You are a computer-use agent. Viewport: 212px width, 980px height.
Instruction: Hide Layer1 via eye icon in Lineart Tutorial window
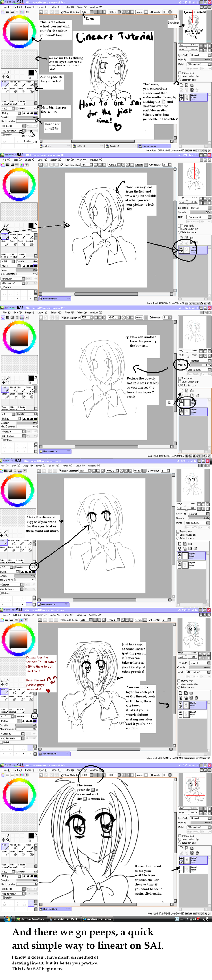[182, 96]
